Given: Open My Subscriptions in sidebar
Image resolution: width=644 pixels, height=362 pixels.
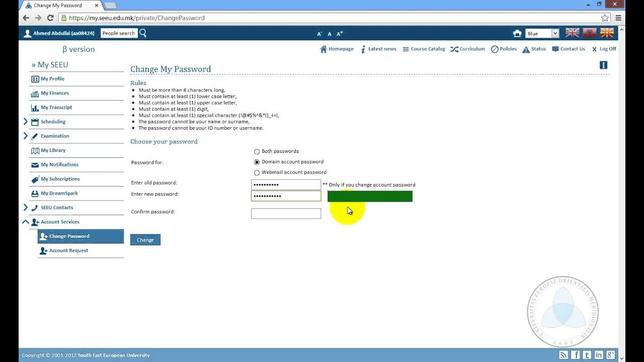Looking at the screenshot, I should click(x=60, y=179).
